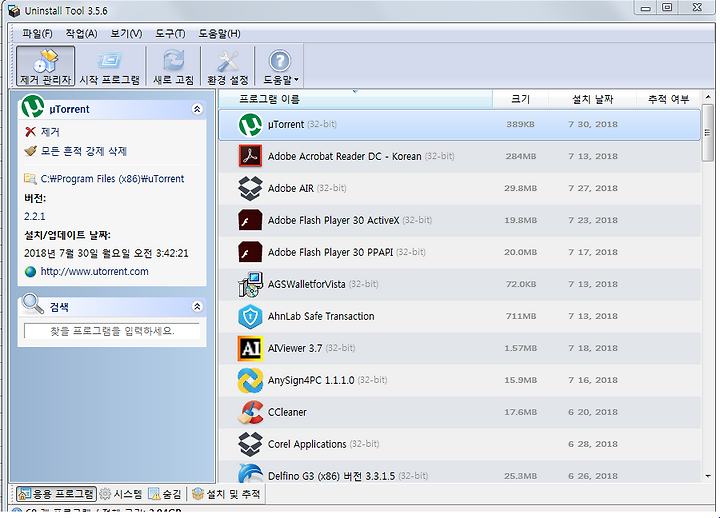Collapse the 검색 search panel
This screenshot has width=720, height=518.
[x=197, y=306]
